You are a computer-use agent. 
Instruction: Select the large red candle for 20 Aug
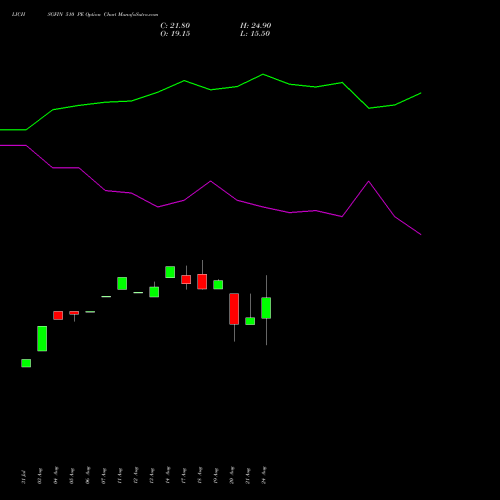[x=234, y=309]
